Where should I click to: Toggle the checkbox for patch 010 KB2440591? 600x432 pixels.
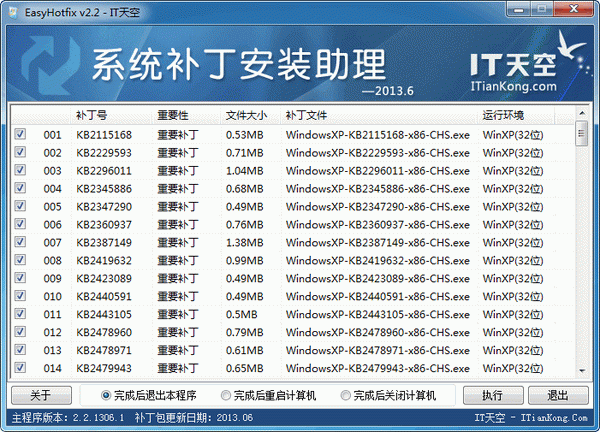[x=20, y=296]
